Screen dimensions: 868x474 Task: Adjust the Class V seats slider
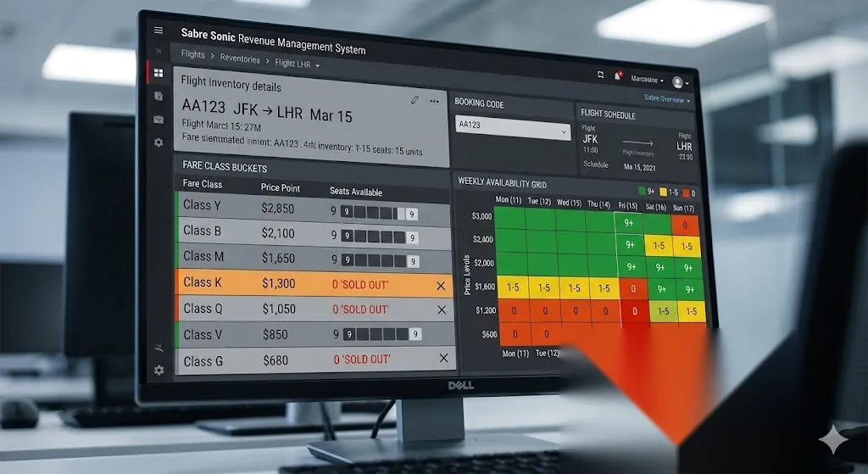point(382,334)
